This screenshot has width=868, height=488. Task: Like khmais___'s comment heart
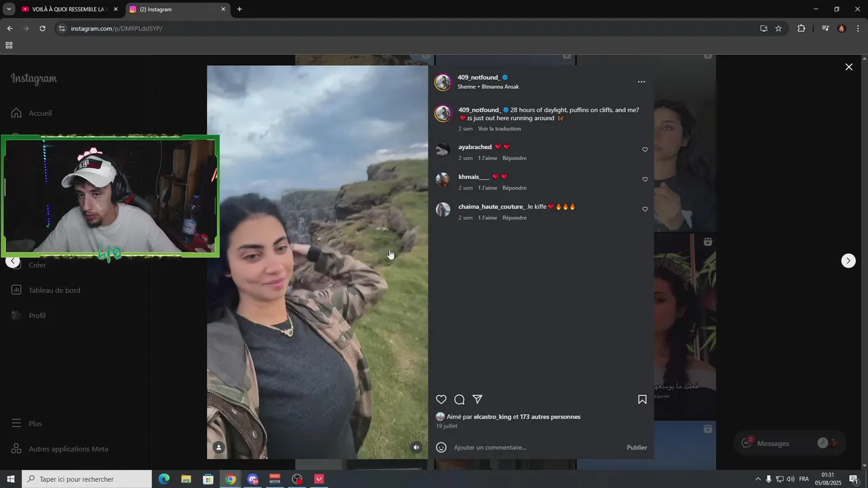[x=645, y=180]
